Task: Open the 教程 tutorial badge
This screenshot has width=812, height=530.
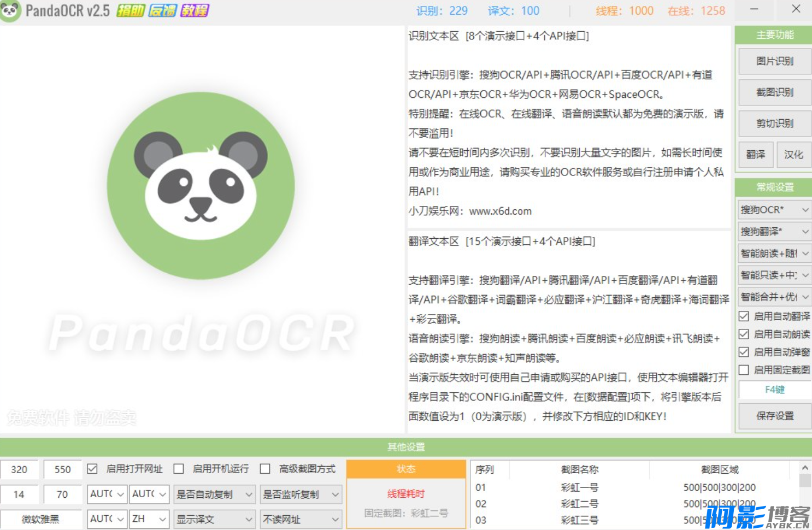Action: [195, 10]
